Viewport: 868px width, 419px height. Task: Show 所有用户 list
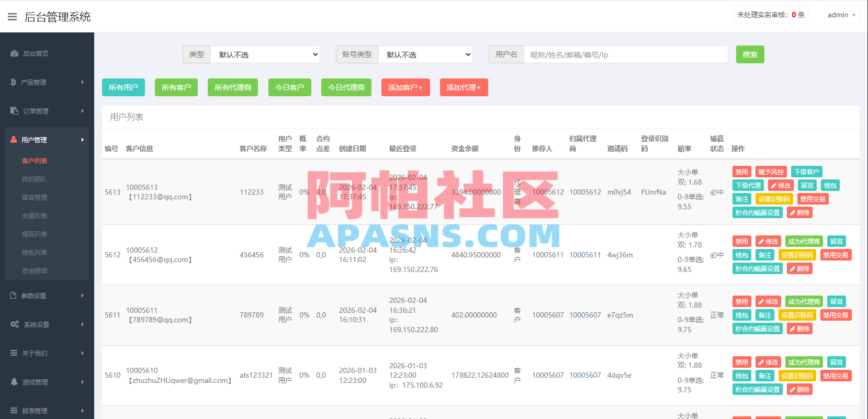123,87
